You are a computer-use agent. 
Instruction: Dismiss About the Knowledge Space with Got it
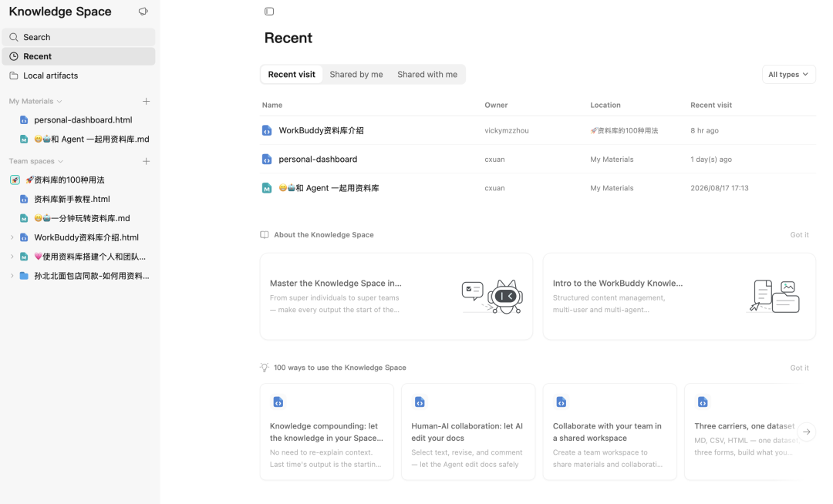799,234
